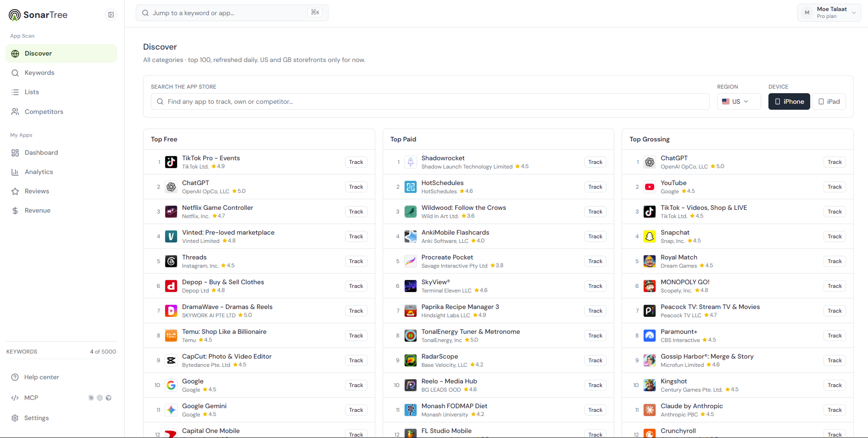Collapse the sidebar with the panel icon
The height and width of the screenshot is (438, 868).
pyautogui.click(x=111, y=15)
